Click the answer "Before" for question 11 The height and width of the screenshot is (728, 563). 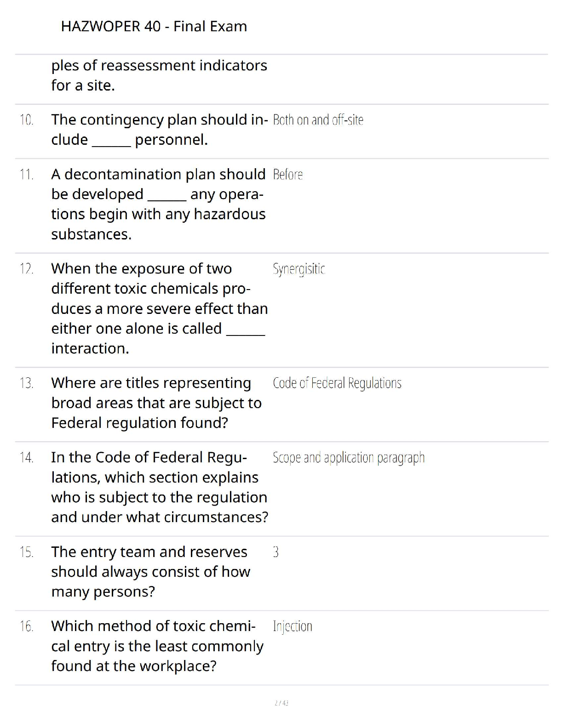coord(287,175)
